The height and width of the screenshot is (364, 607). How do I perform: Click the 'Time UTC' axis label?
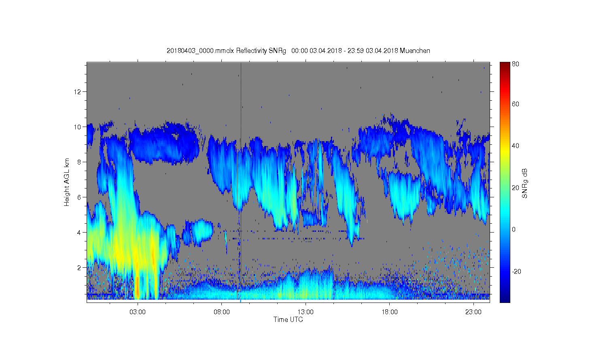tap(288, 320)
